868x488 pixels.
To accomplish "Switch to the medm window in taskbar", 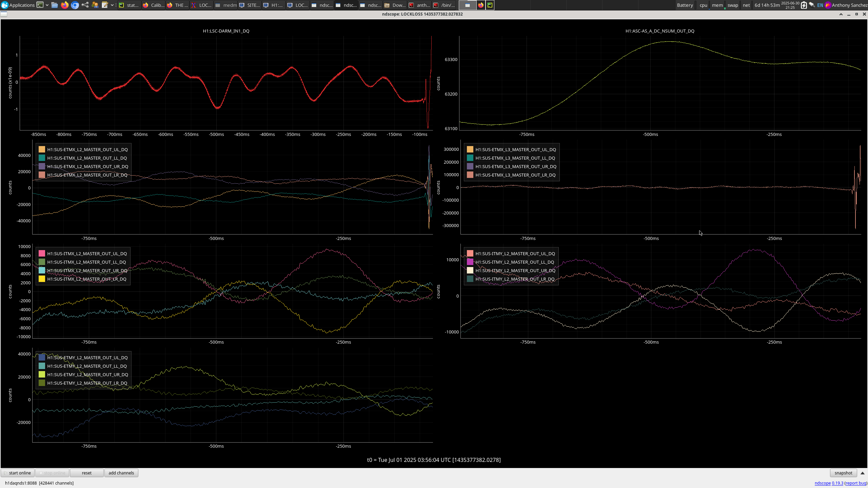I will pyautogui.click(x=226, y=5).
